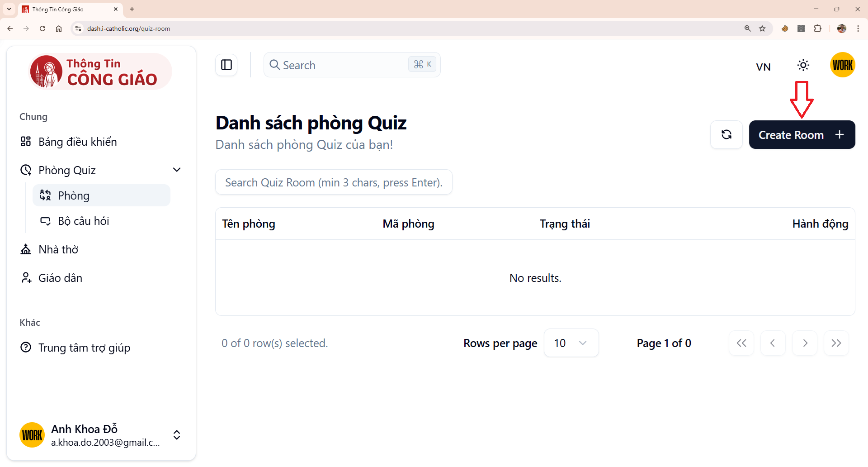Bookmark this page with the star icon
The image size is (868, 467).
click(x=762, y=29)
